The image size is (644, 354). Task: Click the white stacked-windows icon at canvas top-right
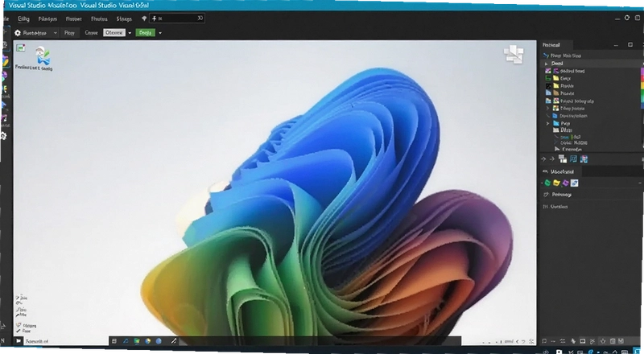click(514, 54)
